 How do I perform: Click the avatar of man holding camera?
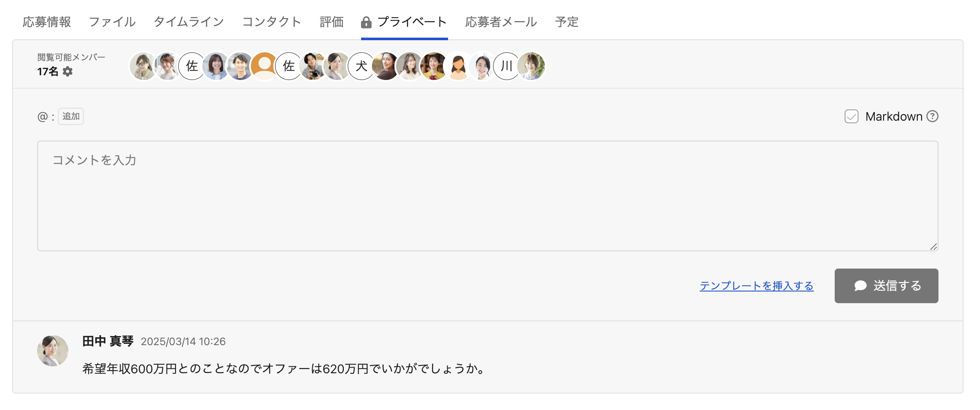click(313, 66)
